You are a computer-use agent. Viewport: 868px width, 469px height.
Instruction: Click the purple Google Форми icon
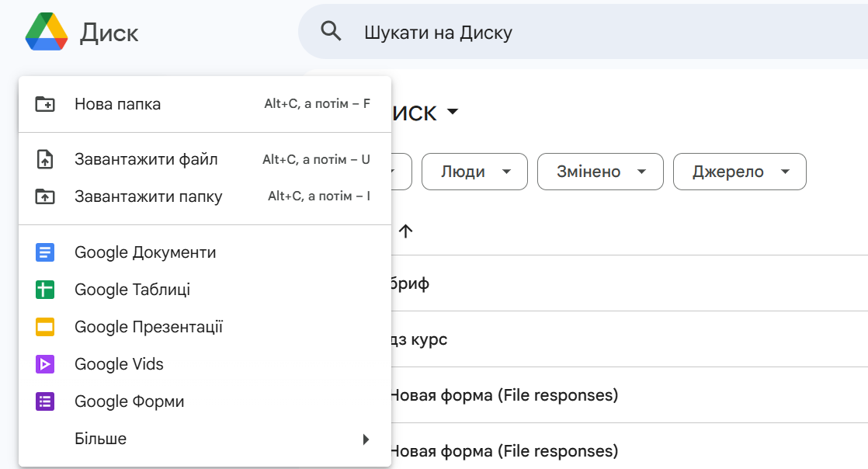coord(45,401)
